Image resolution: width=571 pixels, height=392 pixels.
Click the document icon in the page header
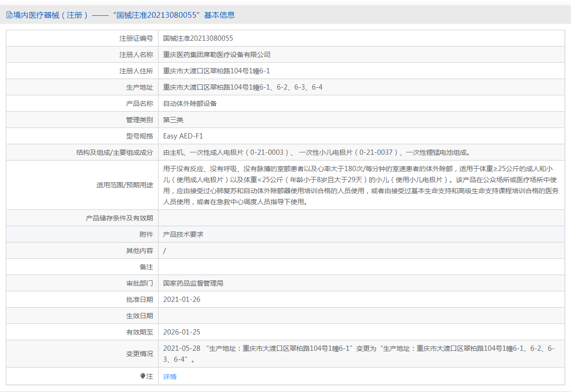[x=9, y=15]
